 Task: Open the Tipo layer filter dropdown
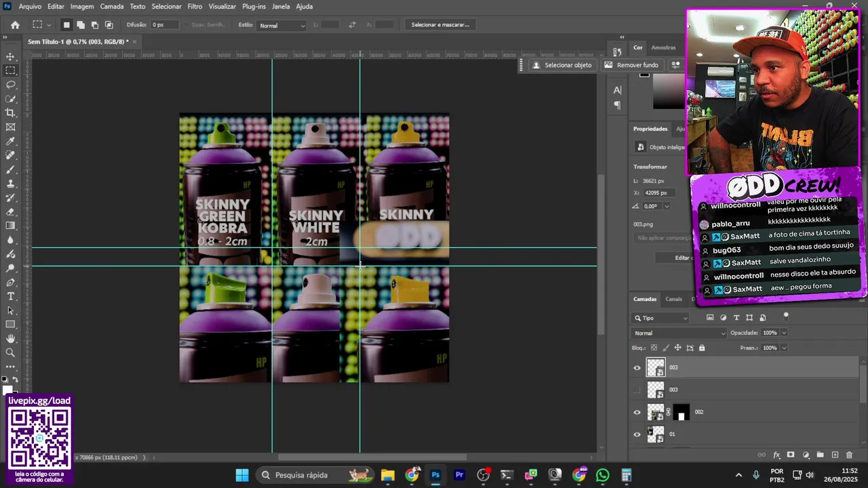click(x=660, y=318)
